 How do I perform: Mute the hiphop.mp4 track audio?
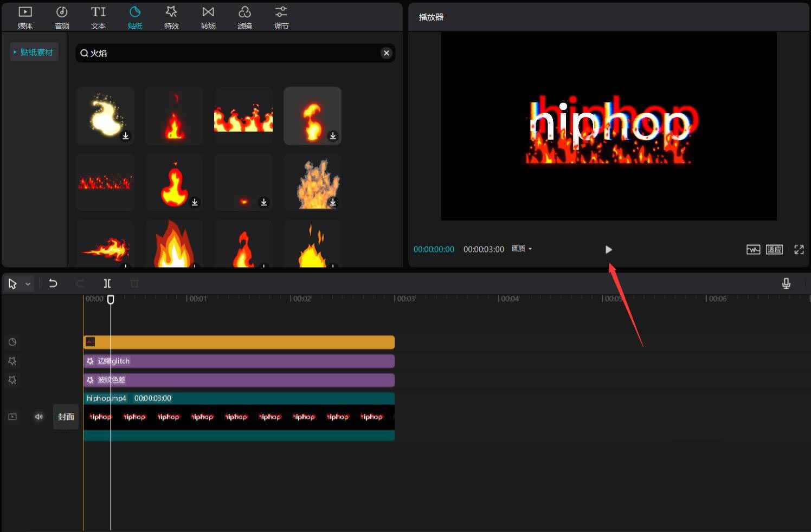click(38, 417)
